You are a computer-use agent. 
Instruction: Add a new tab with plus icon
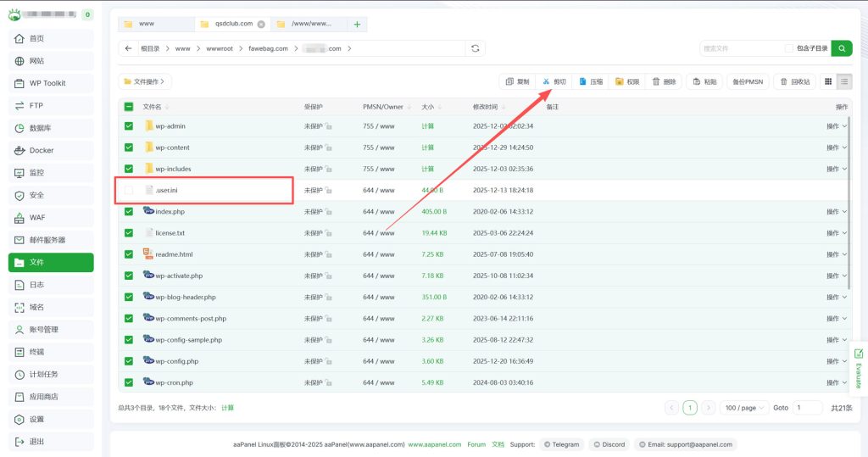(x=356, y=24)
